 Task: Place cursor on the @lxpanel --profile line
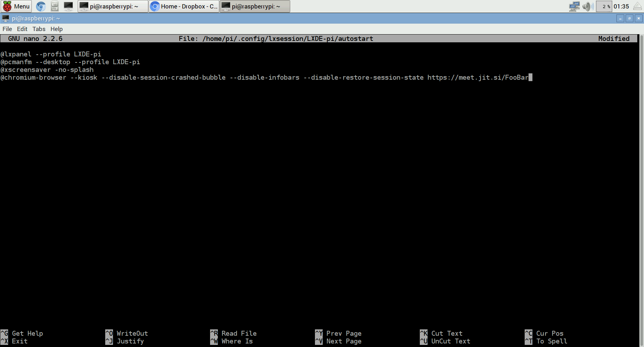click(51, 54)
